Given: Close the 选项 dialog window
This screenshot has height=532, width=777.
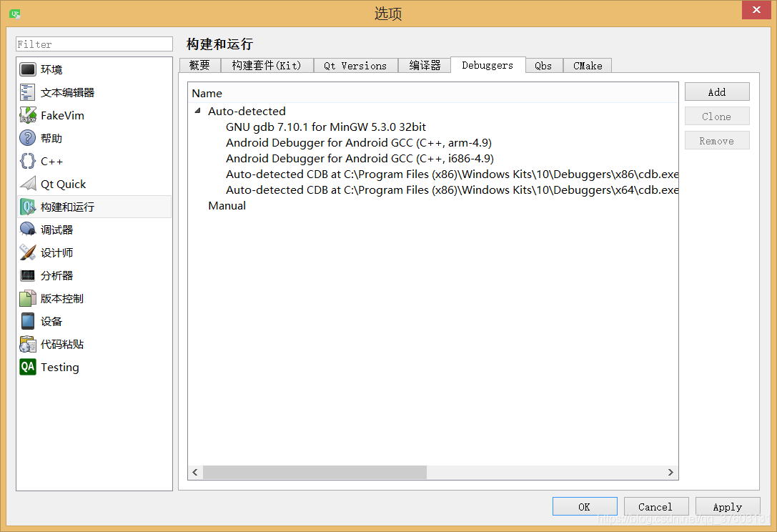Looking at the screenshot, I should pyautogui.click(x=756, y=10).
